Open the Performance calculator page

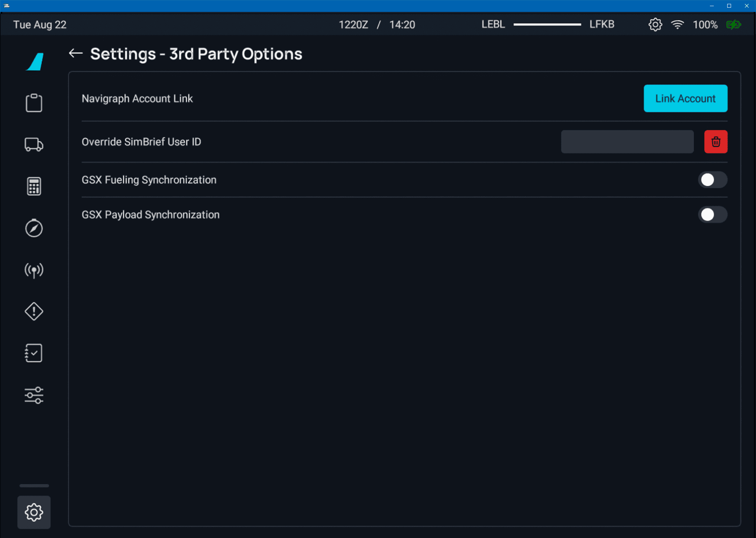tap(34, 186)
